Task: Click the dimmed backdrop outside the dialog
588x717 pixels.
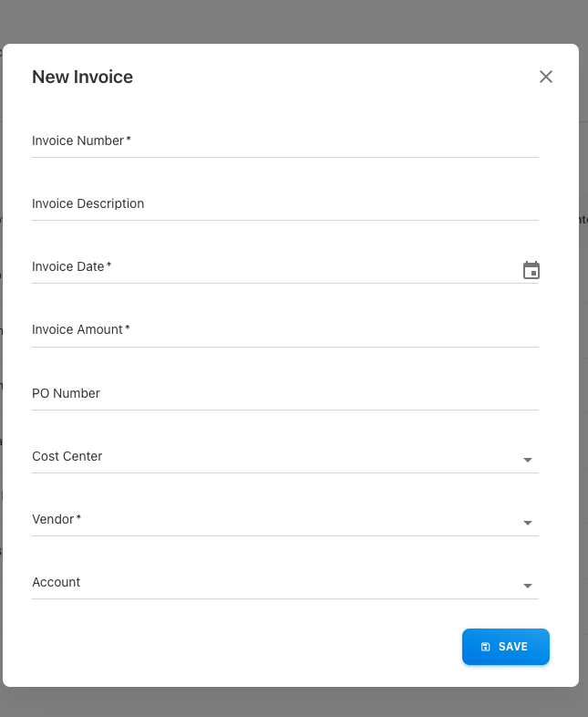Action: pos(292,20)
